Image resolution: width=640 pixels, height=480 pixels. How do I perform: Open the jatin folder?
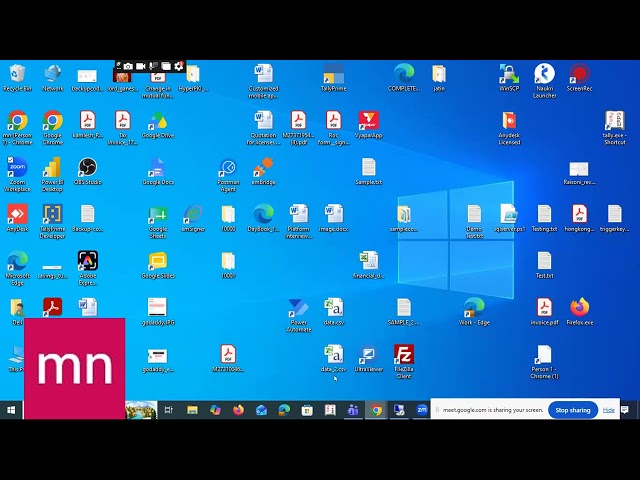tap(439, 78)
